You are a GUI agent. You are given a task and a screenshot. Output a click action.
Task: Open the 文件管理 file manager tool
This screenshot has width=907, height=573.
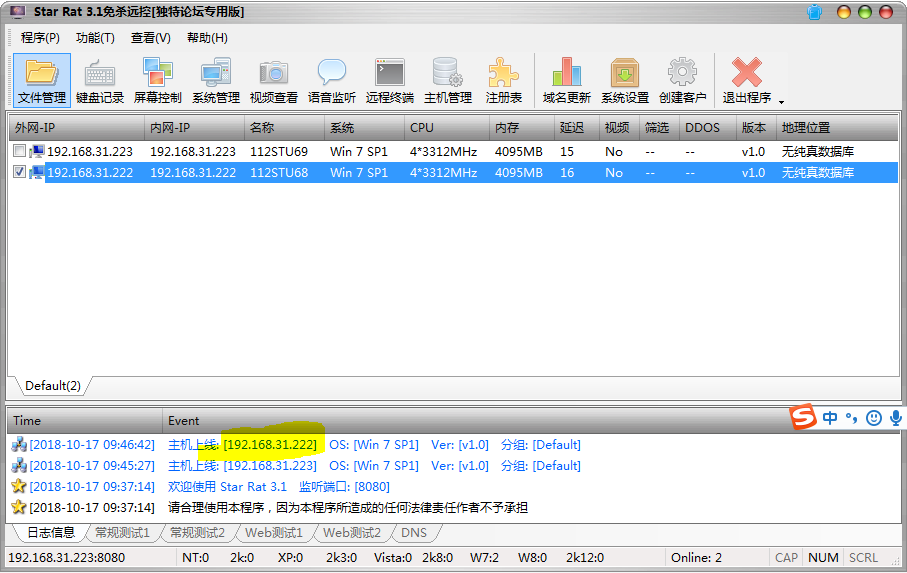click(x=42, y=80)
